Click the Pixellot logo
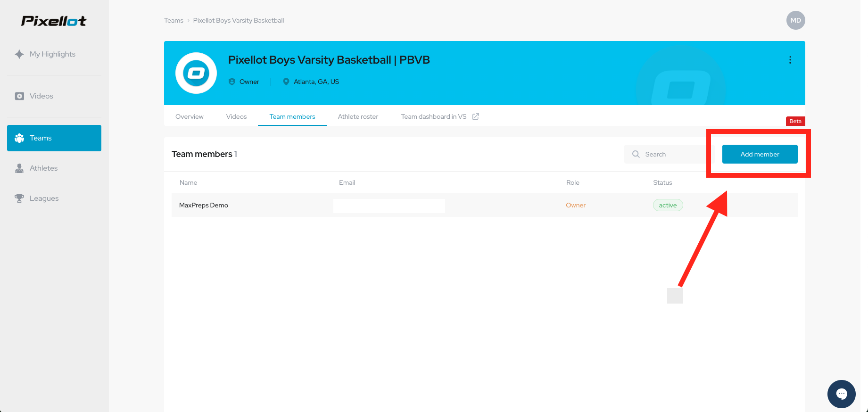Image resolution: width=868 pixels, height=412 pixels. tap(54, 21)
